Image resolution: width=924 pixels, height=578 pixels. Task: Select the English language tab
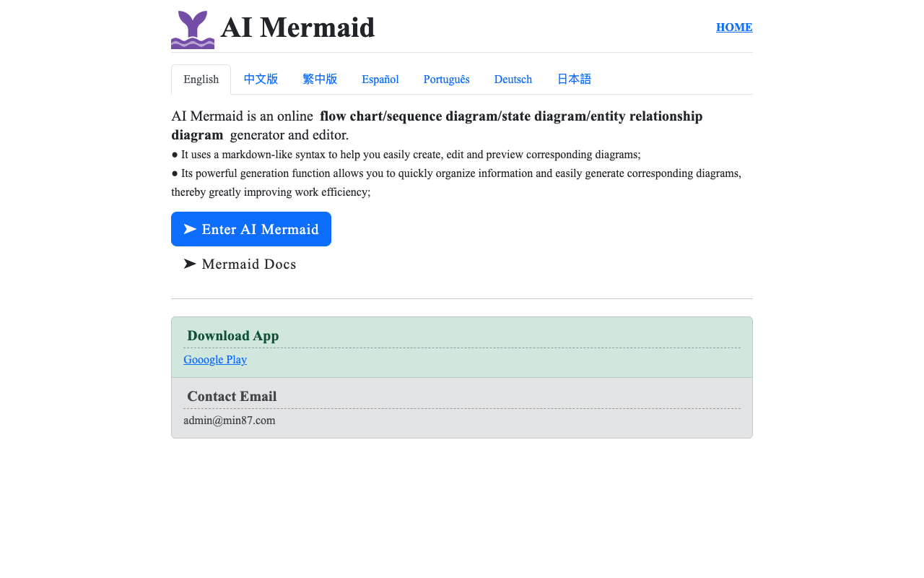pyautogui.click(x=201, y=79)
